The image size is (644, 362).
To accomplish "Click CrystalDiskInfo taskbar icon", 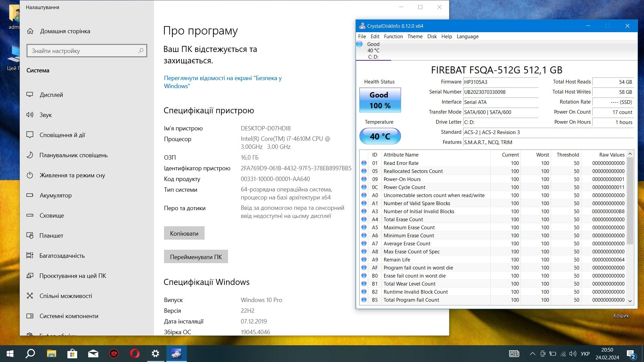I will [176, 354].
